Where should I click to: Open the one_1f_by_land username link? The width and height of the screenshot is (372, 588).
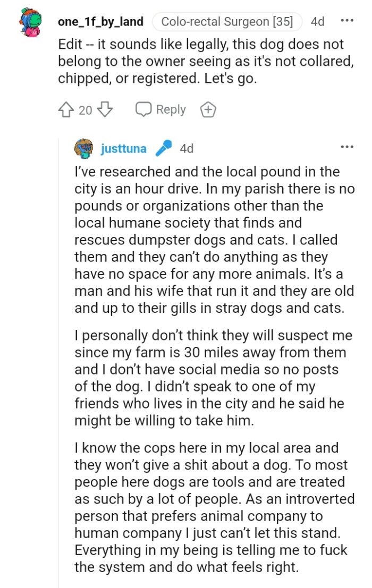coord(100,22)
